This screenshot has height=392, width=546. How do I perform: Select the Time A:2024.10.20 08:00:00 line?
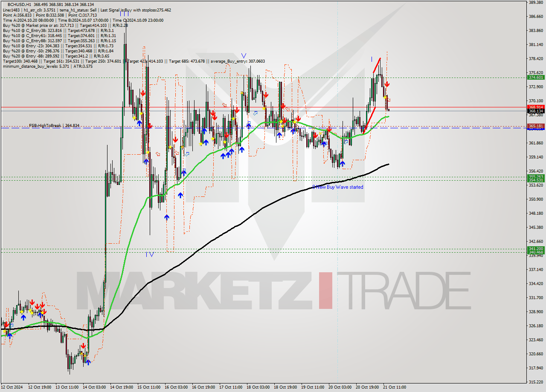pos(83,20)
